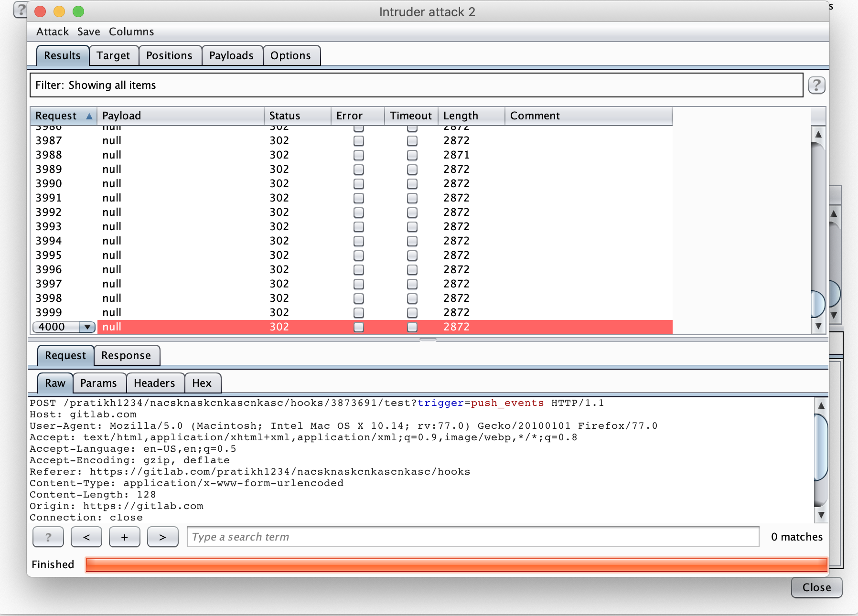The image size is (858, 616).
Task: Open the Attack menu
Action: point(53,32)
